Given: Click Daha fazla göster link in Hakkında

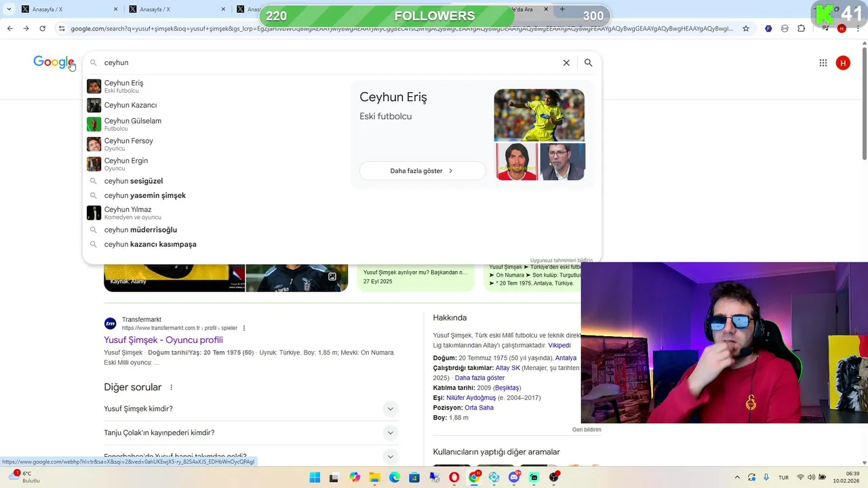Looking at the screenshot, I should point(479,378).
